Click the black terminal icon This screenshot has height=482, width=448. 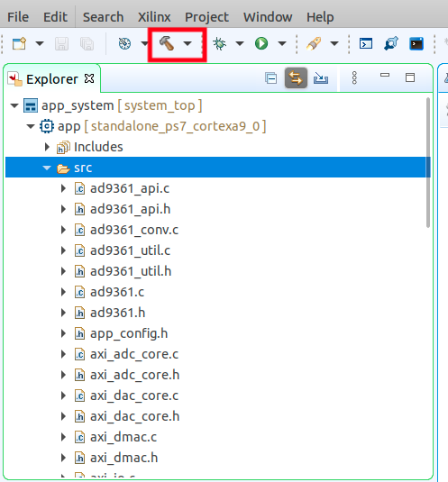coord(416,43)
